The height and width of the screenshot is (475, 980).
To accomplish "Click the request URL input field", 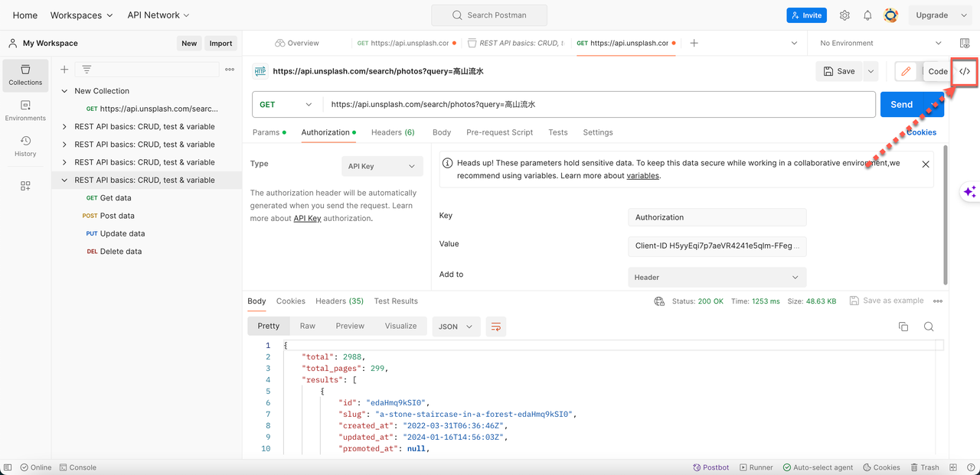I will tap(599, 105).
